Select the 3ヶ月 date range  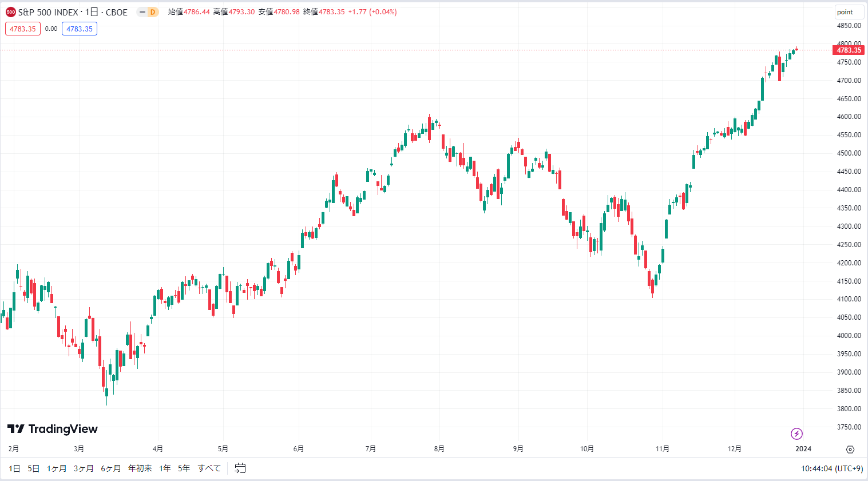[x=84, y=468]
